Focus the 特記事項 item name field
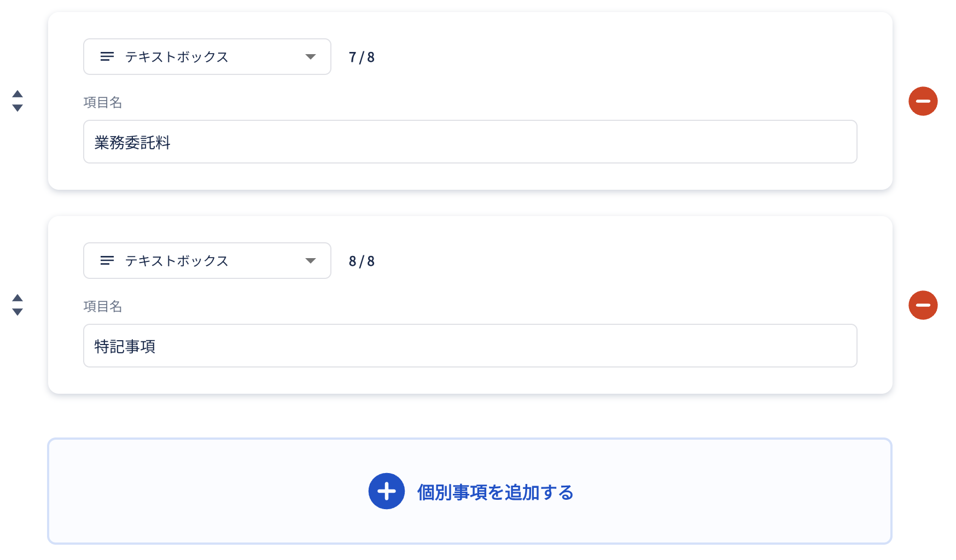This screenshot has height=560, width=956. [470, 346]
